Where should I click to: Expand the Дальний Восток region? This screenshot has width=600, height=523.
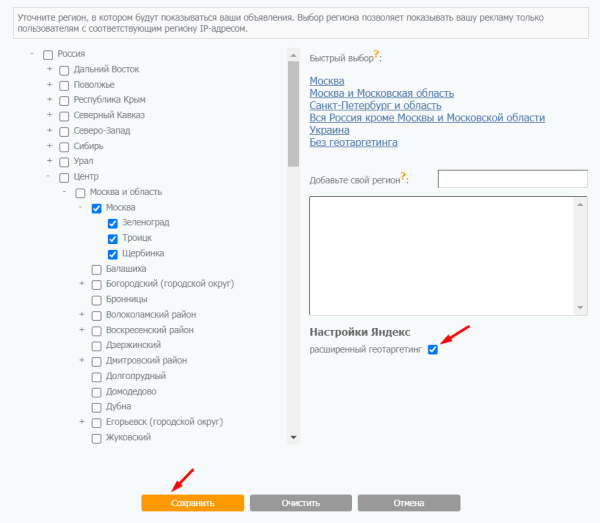pyautogui.click(x=49, y=70)
